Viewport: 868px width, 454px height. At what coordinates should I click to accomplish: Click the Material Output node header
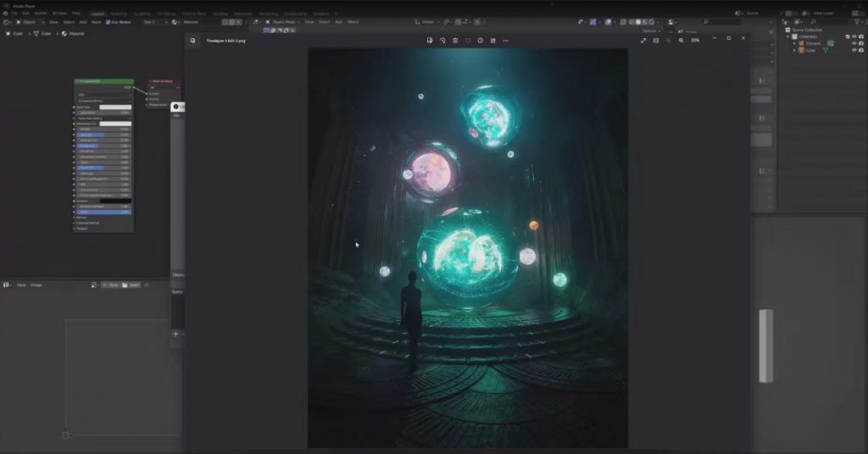pyautogui.click(x=164, y=81)
